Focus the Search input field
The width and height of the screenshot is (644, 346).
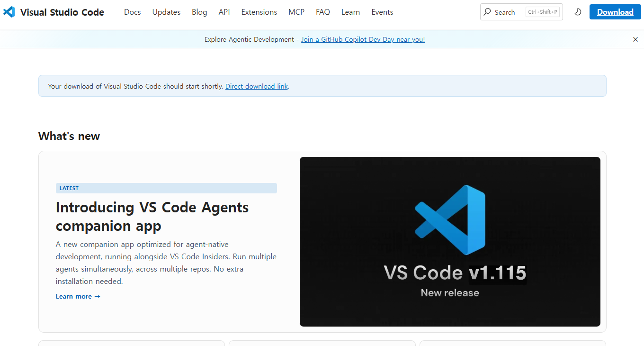521,12
